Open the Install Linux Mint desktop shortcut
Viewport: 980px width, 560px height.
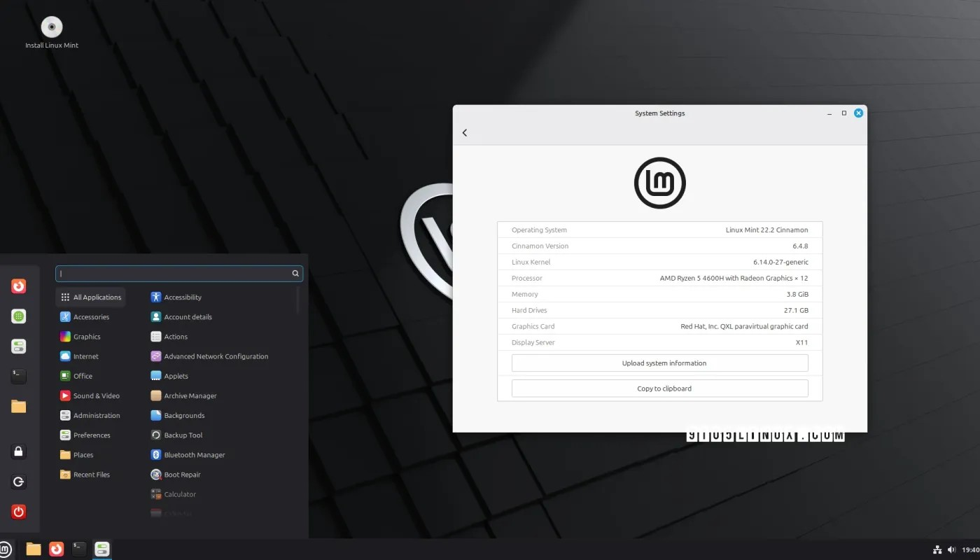click(51, 28)
